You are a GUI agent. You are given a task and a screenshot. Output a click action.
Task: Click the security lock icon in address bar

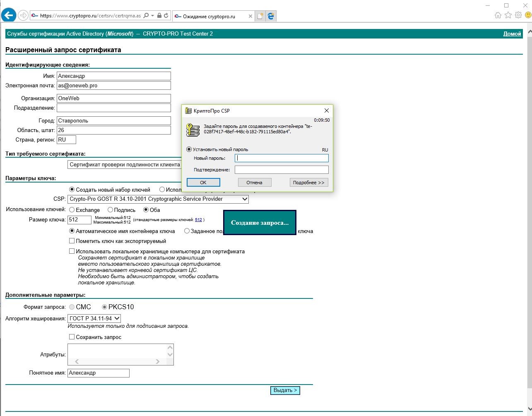[x=159, y=16]
